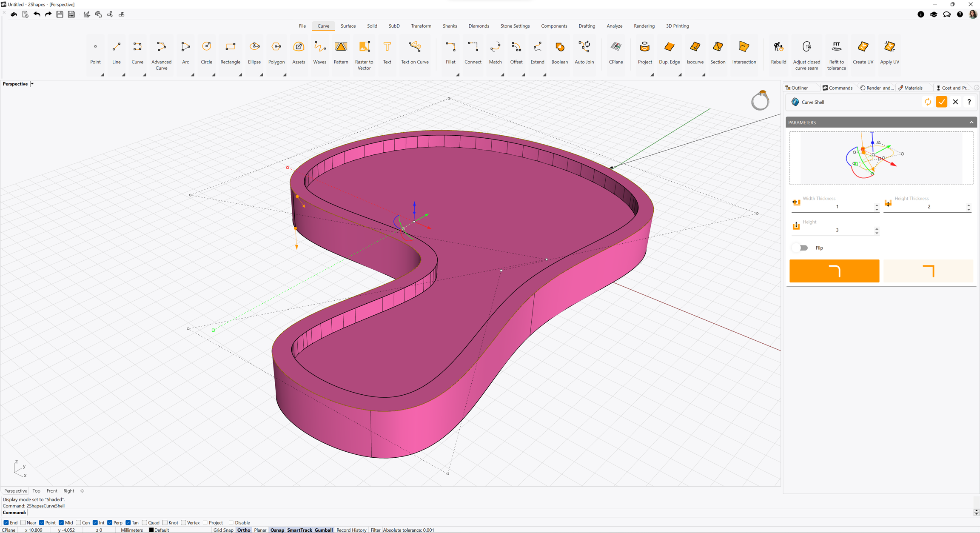The height and width of the screenshot is (533, 980).
Task: Select the sharp corner profile button
Action: click(928, 271)
